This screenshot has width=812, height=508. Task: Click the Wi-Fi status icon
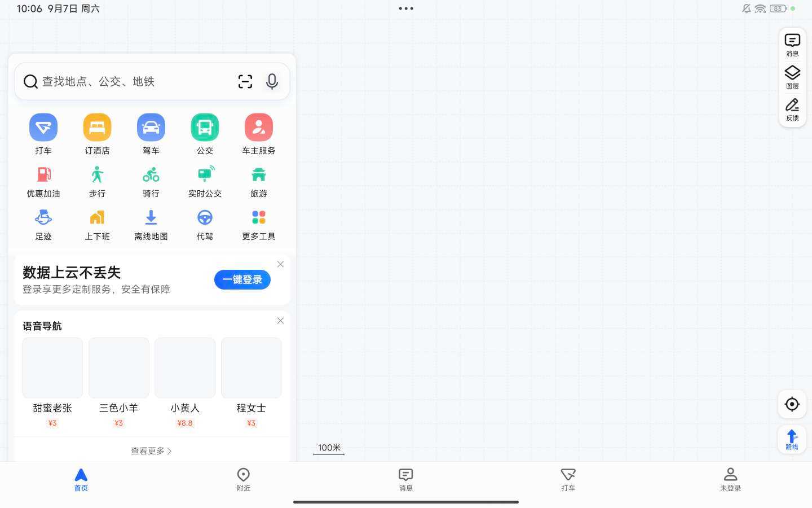coord(760,8)
